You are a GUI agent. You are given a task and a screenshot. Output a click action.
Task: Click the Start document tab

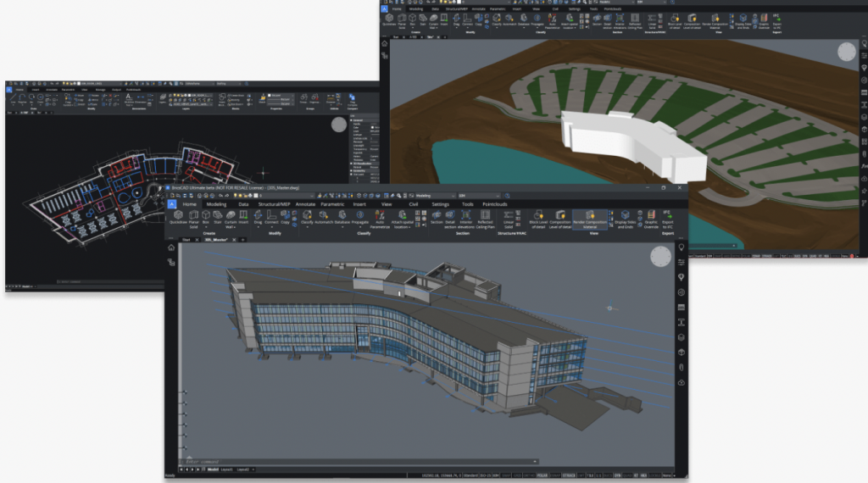(x=186, y=240)
